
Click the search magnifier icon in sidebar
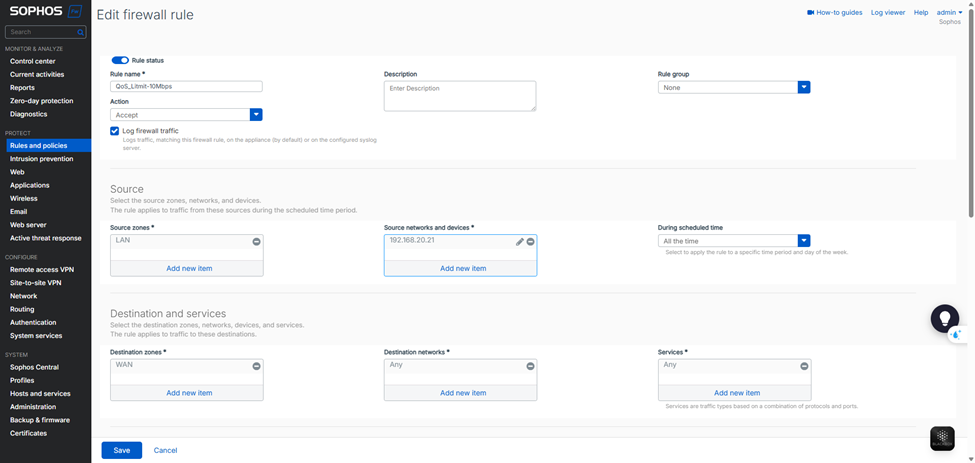tap(81, 32)
